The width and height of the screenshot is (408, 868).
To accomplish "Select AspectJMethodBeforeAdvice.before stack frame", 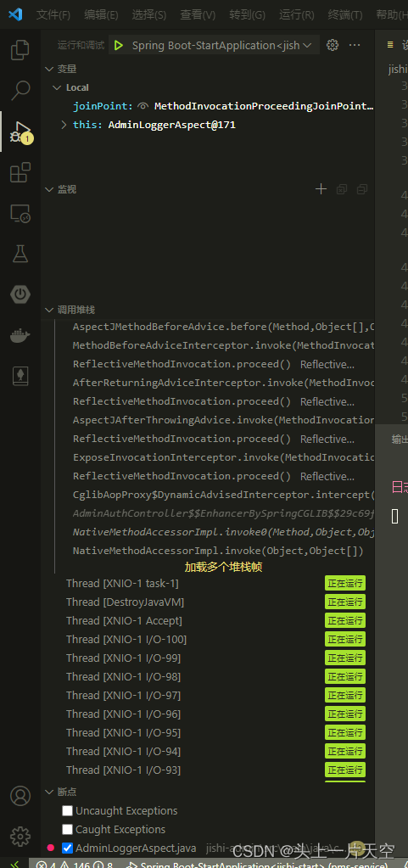I will pos(224,328).
